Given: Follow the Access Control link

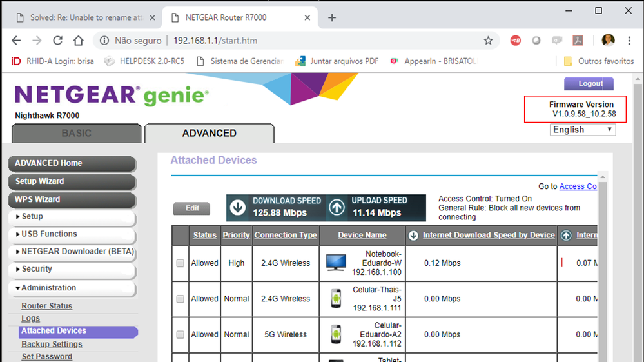Looking at the screenshot, I should click(x=578, y=186).
